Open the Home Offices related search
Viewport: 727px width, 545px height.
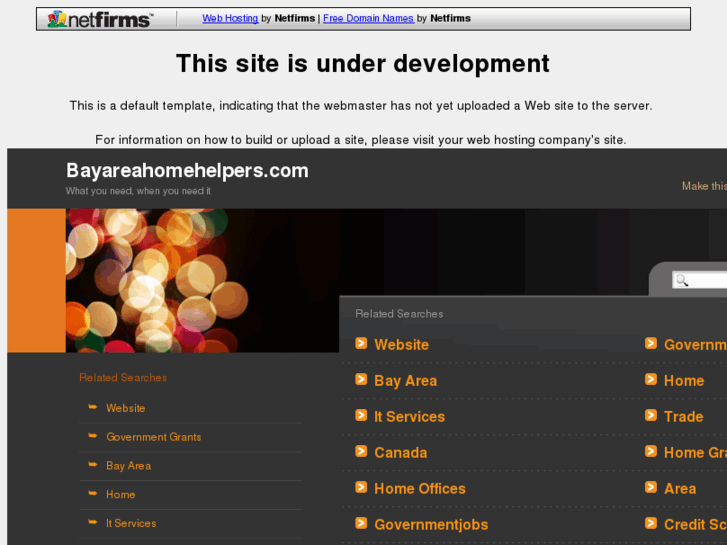pyautogui.click(x=420, y=488)
